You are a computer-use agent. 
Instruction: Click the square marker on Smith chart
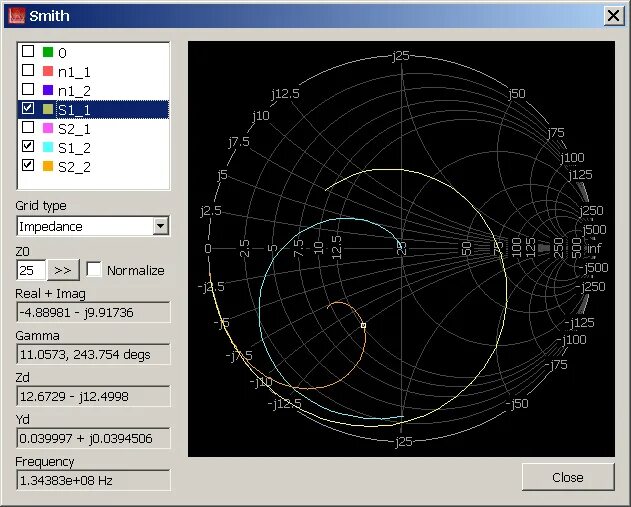click(x=364, y=325)
